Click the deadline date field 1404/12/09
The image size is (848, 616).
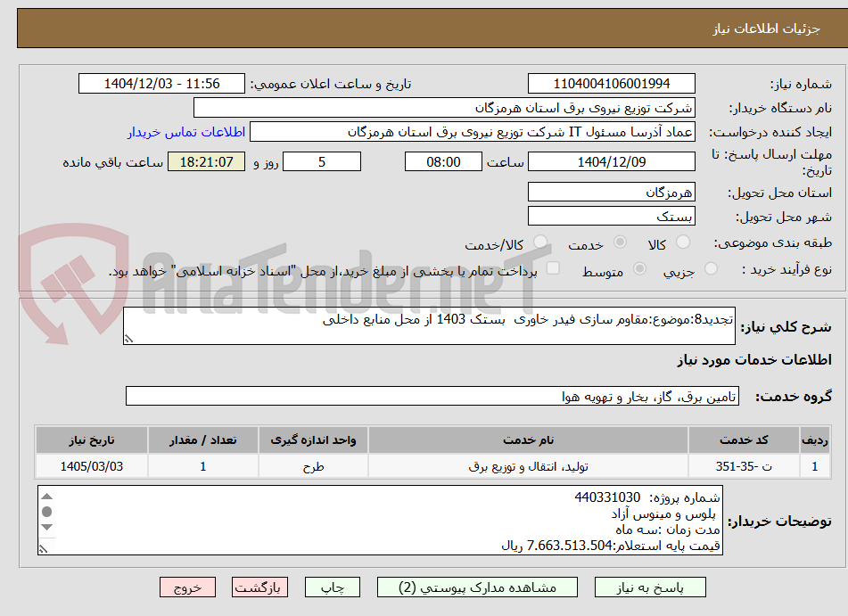pyautogui.click(x=611, y=161)
